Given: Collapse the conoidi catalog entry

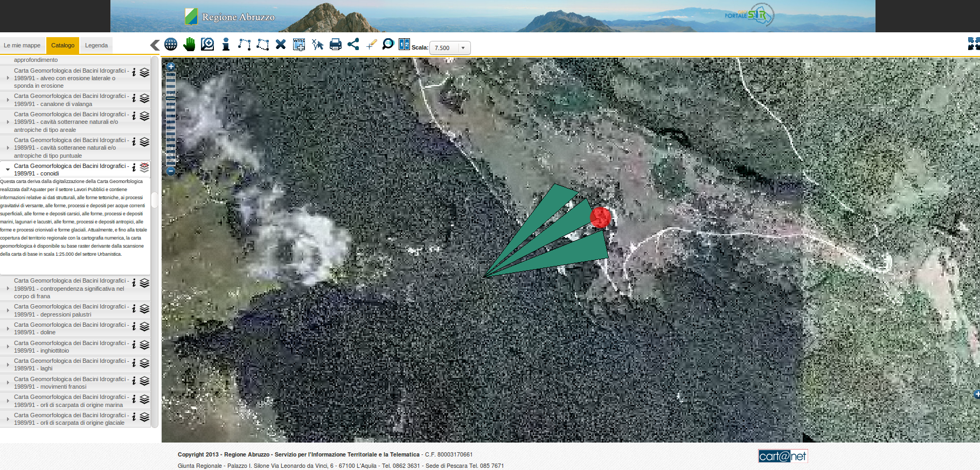Looking at the screenshot, I should pyautogui.click(x=8, y=170).
